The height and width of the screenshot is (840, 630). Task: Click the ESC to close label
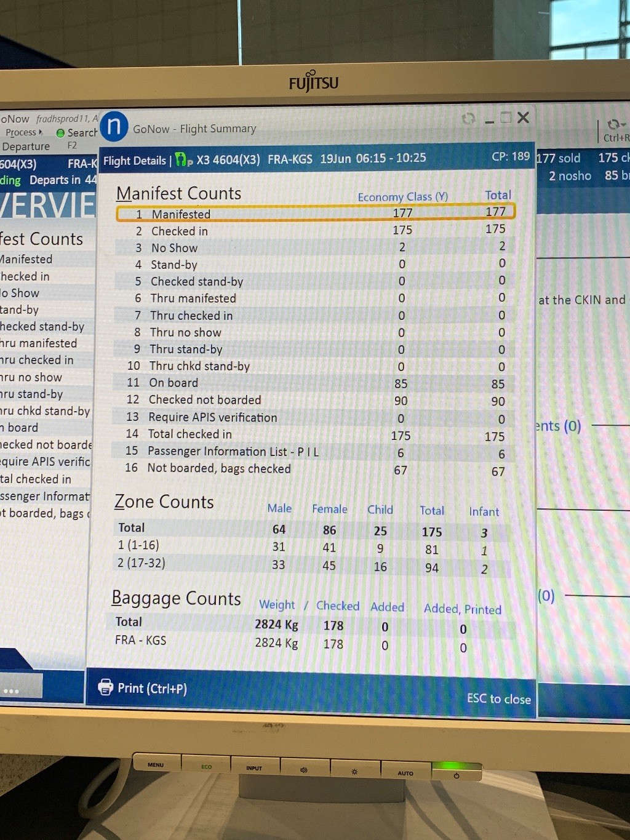pos(498,698)
